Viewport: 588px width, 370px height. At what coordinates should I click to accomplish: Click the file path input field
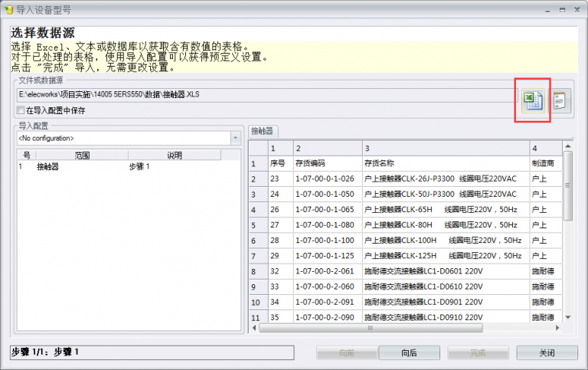[x=267, y=95]
